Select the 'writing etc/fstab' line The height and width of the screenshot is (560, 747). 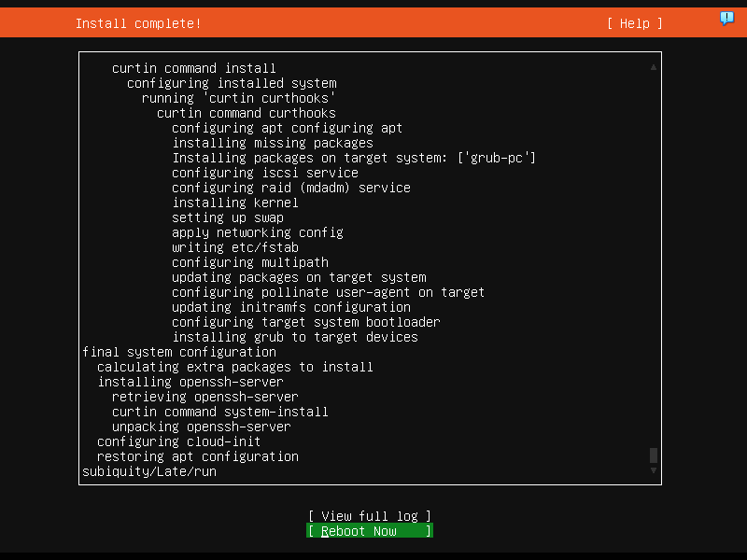[x=235, y=247]
